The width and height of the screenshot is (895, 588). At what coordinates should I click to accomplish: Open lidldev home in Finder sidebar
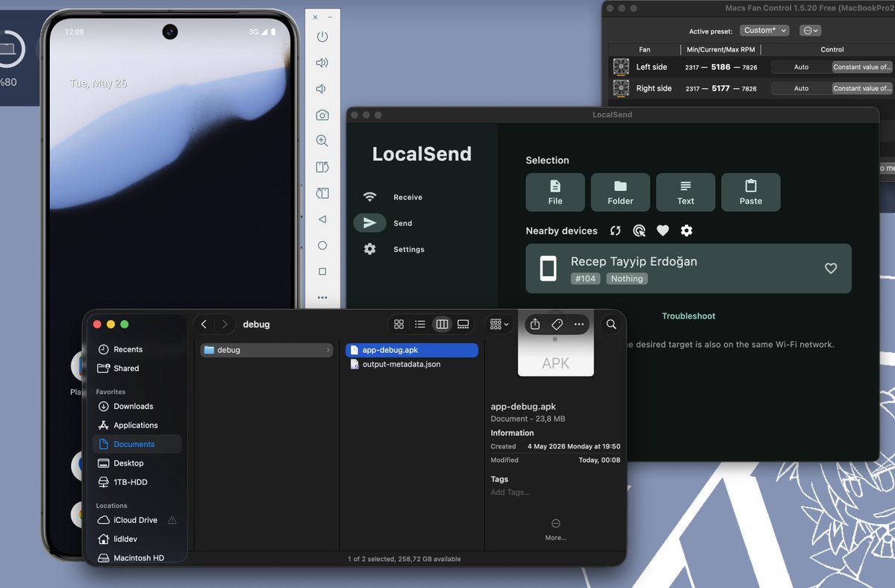[137, 539]
